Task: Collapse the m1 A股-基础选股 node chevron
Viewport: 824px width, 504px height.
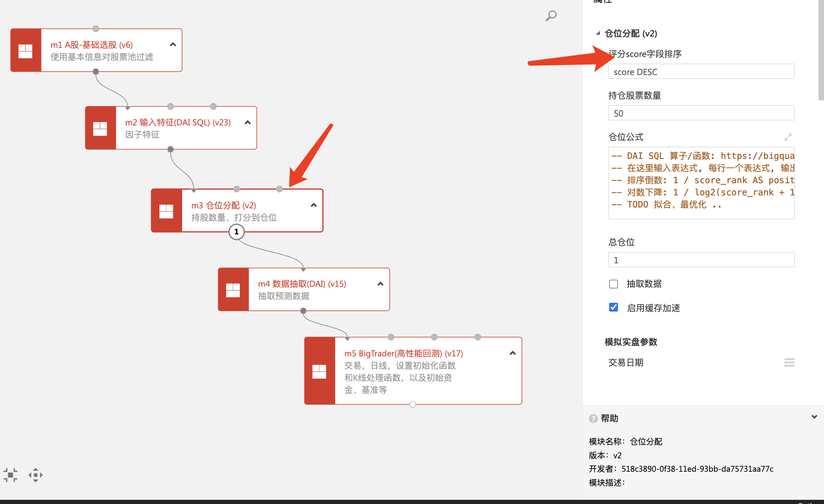Action: pyautogui.click(x=173, y=44)
